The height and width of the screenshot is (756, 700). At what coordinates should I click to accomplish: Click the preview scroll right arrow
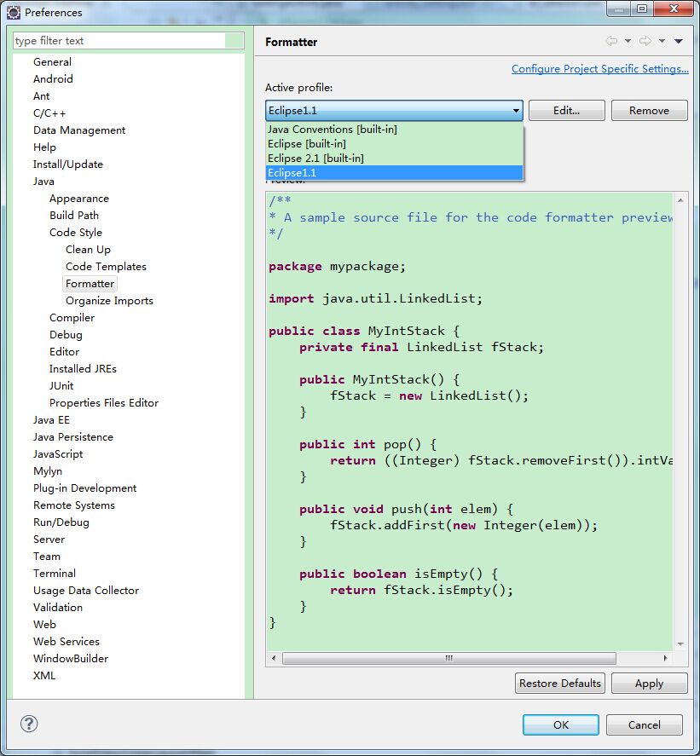[665, 658]
